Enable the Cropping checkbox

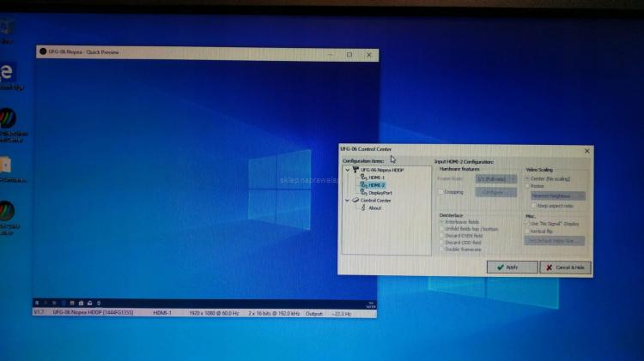tap(441, 192)
